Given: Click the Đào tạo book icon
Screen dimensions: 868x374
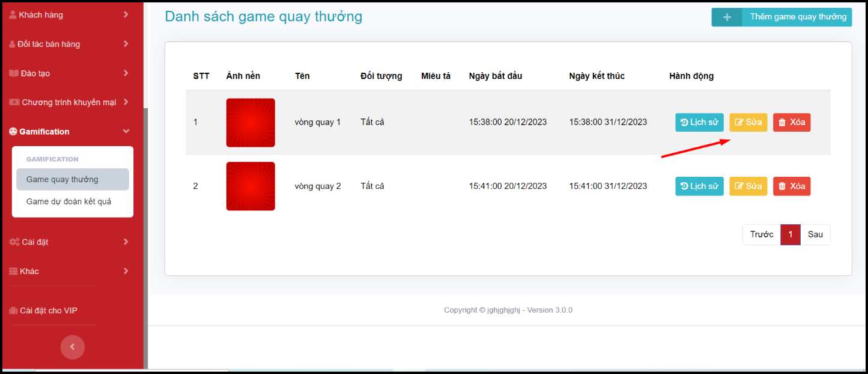Looking at the screenshot, I should coord(14,73).
